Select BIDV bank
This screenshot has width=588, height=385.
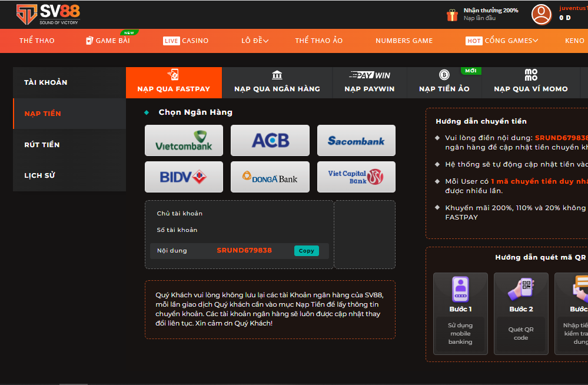[184, 177]
